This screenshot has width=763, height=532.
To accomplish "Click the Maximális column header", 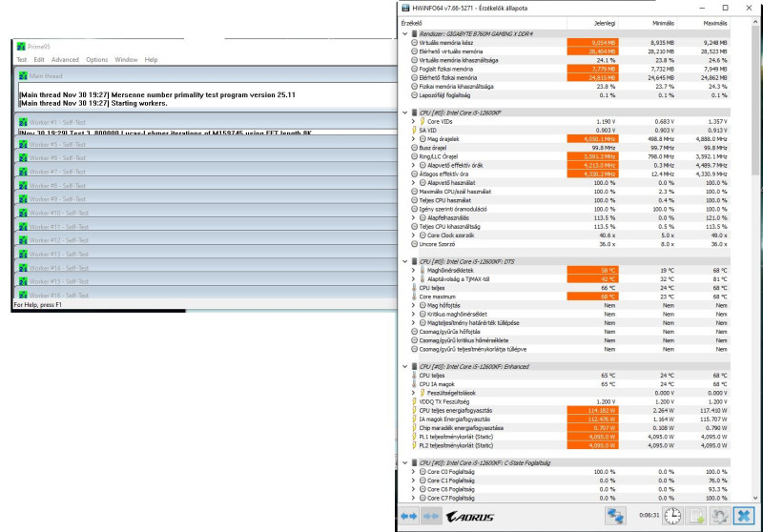I will click(x=704, y=23).
